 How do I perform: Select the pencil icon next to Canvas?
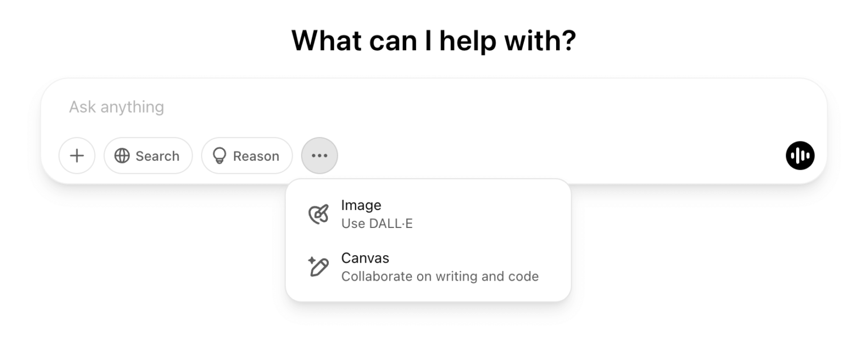click(x=320, y=266)
